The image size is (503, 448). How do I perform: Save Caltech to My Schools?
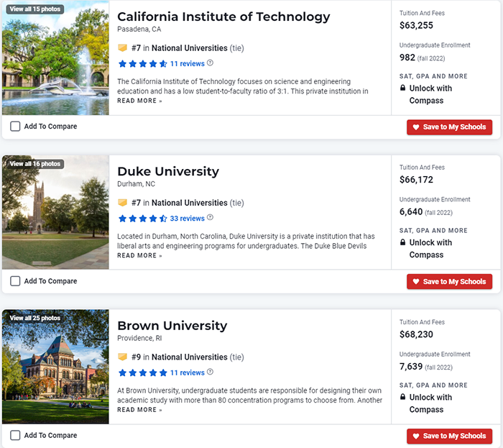[449, 127]
